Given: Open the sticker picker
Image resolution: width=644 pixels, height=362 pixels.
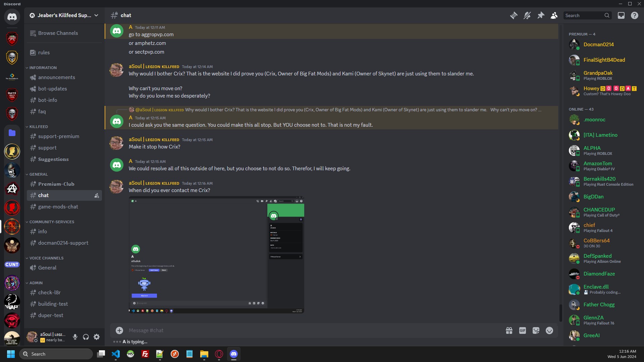Looking at the screenshot, I should [536, 330].
